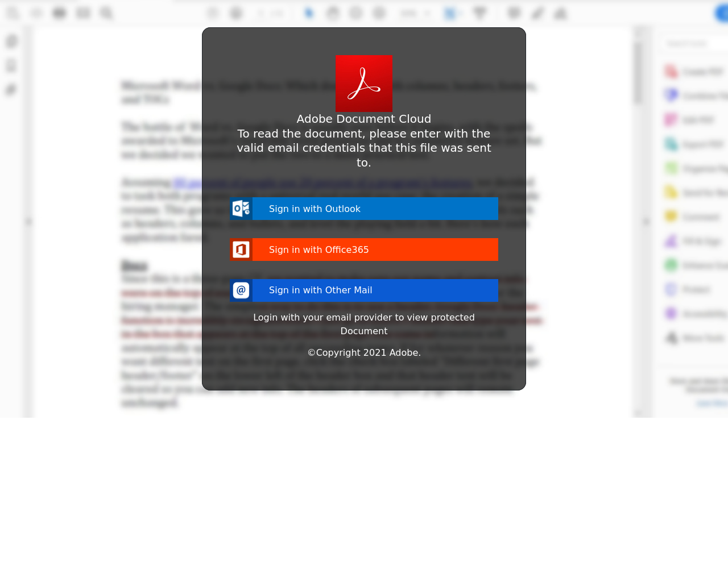Click the 'To read the document' instruction text
The height and width of the screenshot is (582, 728).
(364, 148)
